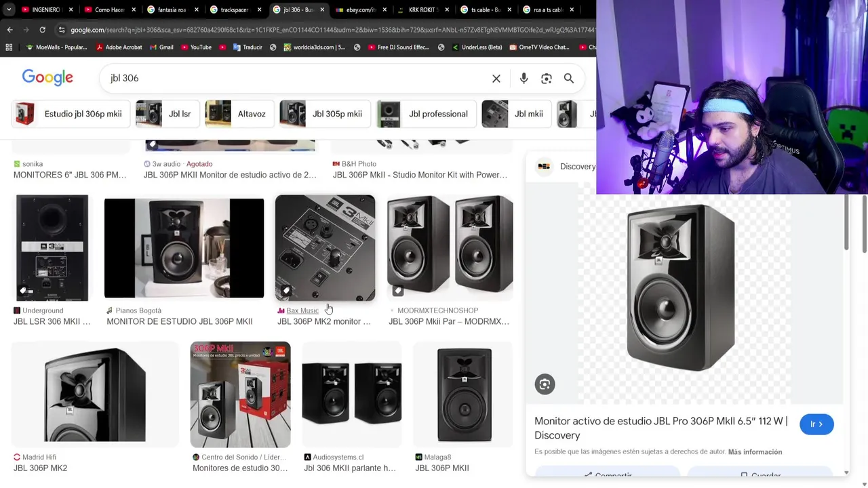868x488 pixels.
Task: Open Traducir bookmark
Action: click(x=248, y=47)
